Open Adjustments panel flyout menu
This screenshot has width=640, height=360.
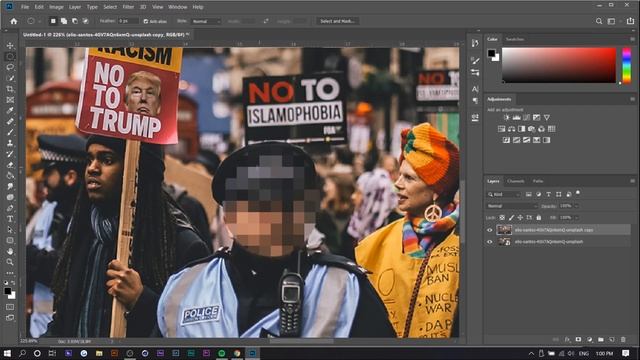click(632, 99)
